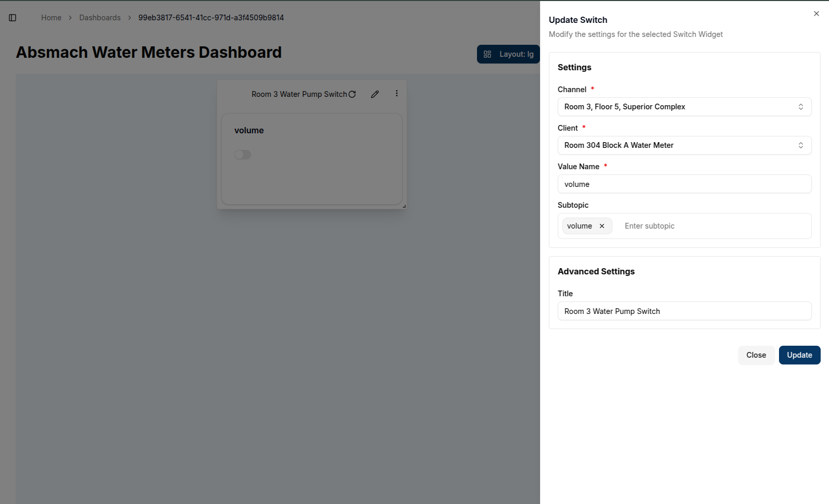The width and height of the screenshot is (829, 504).
Task: Click the Client dropdown chevron arrows
Action: coord(800,145)
